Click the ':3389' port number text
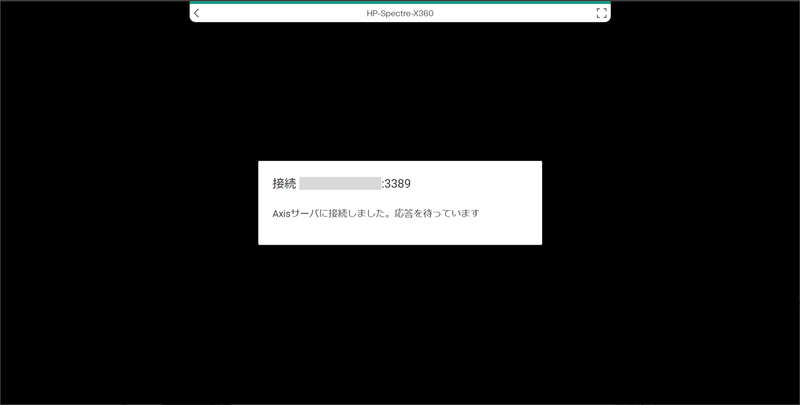The width and height of the screenshot is (800, 405). (x=396, y=184)
